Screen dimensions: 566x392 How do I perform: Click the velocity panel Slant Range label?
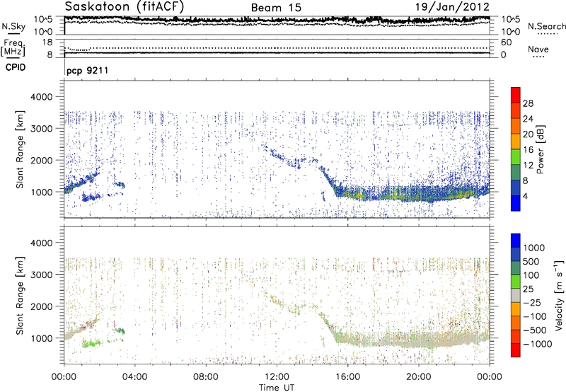[x=20, y=295]
